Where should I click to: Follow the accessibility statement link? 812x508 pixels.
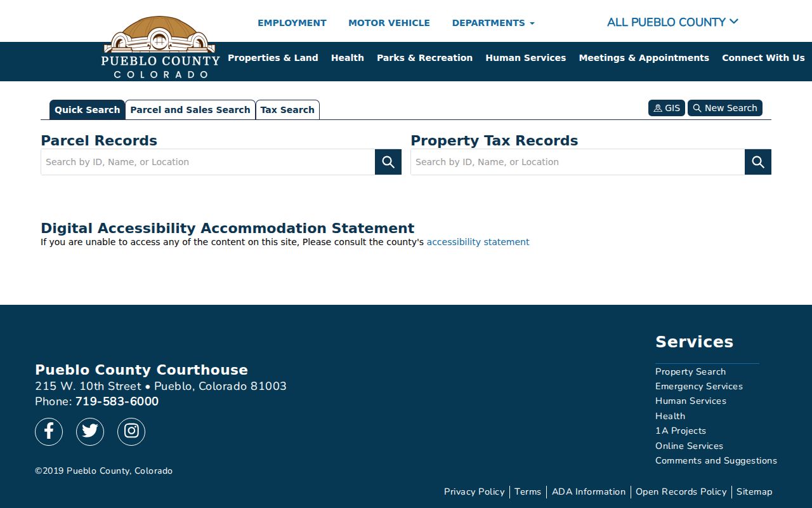(478, 242)
